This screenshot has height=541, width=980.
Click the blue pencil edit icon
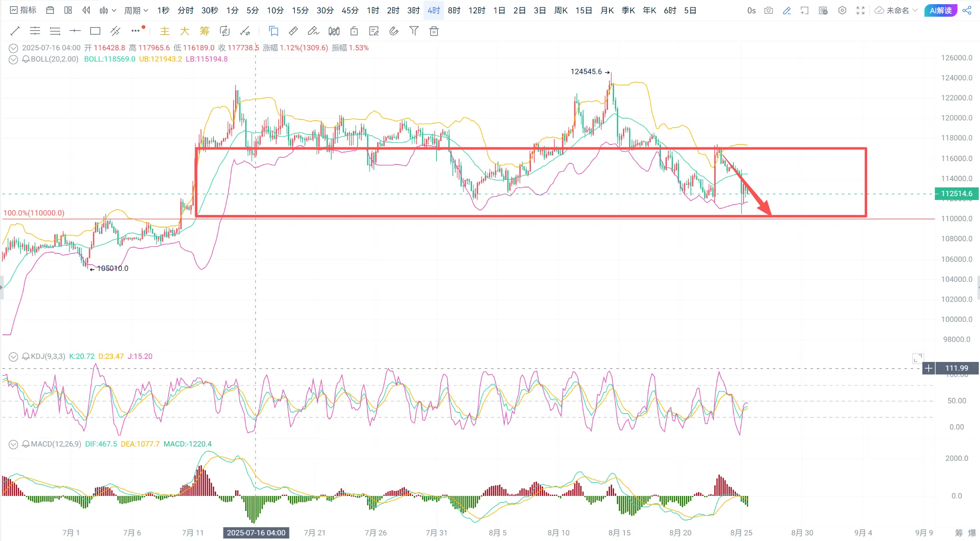[x=787, y=10]
